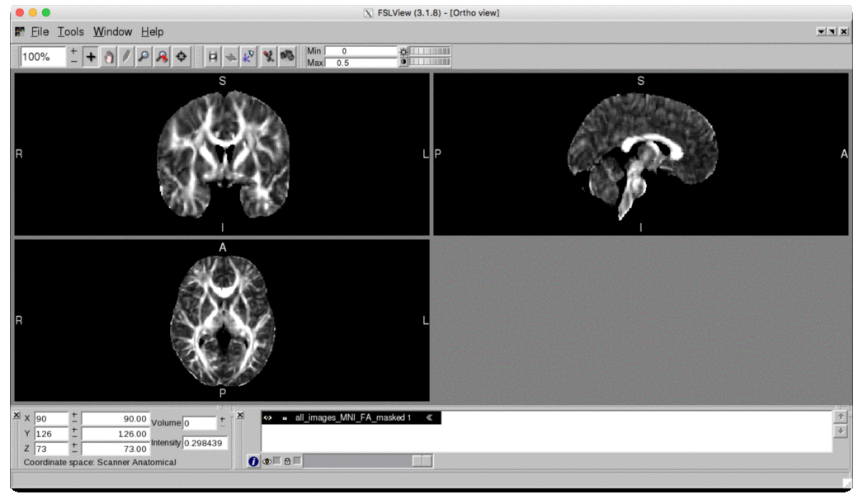Choose the pencil mask-editing tool
This screenshot has width=863, height=504.
point(126,57)
